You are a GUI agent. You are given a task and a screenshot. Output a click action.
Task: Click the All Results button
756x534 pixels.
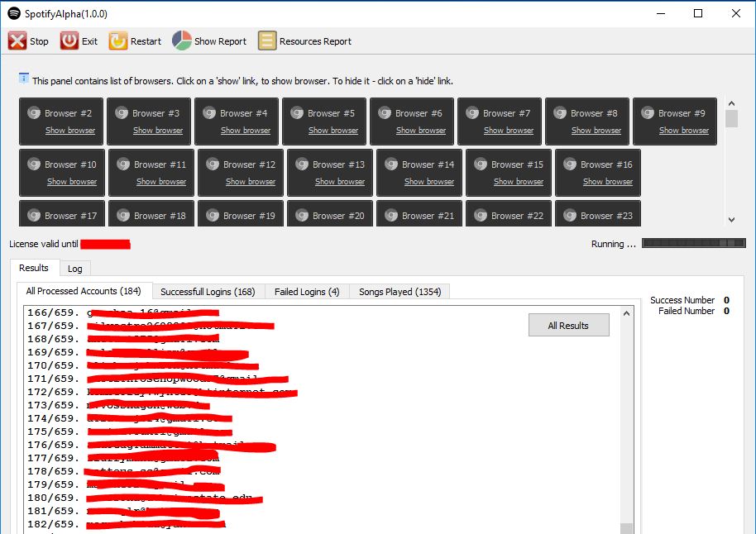[568, 326]
